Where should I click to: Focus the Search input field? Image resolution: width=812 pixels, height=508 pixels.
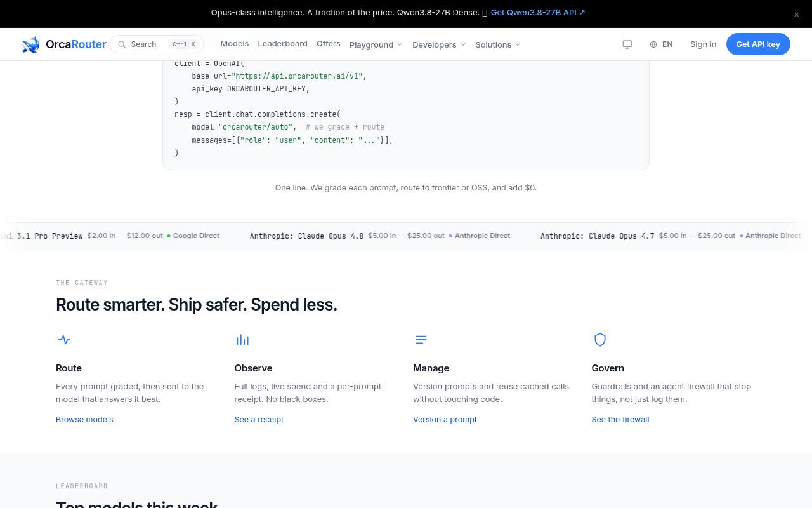coord(157,44)
